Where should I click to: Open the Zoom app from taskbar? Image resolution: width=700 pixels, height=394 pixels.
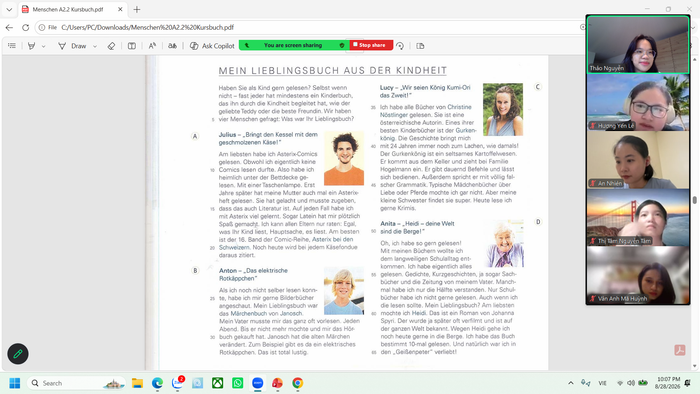[258, 383]
